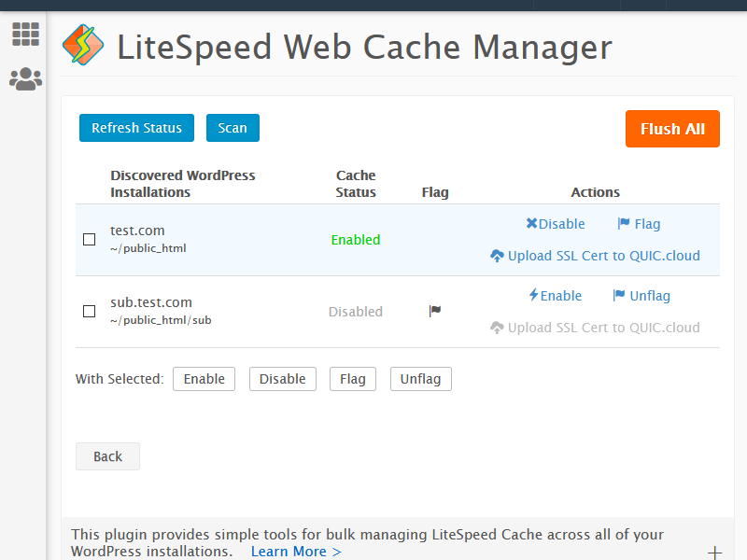Enable cache for sub.test.com
The width and height of the screenshot is (747, 560).
(x=556, y=296)
